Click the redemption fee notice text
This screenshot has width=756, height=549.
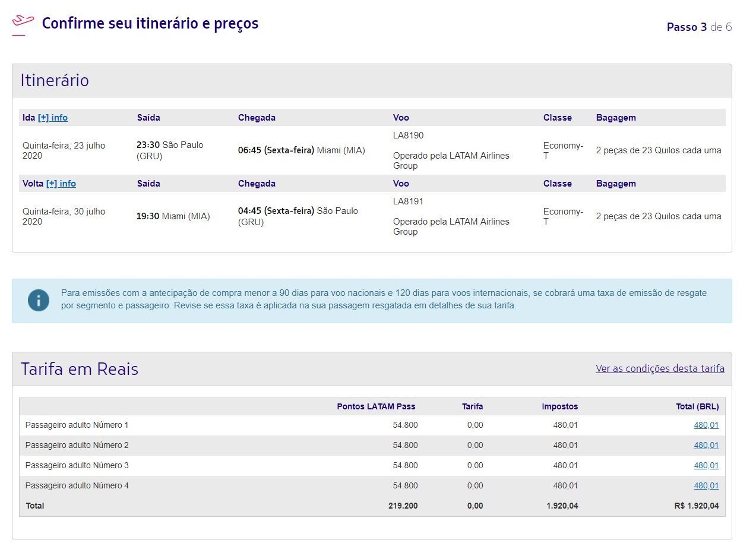tap(384, 299)
